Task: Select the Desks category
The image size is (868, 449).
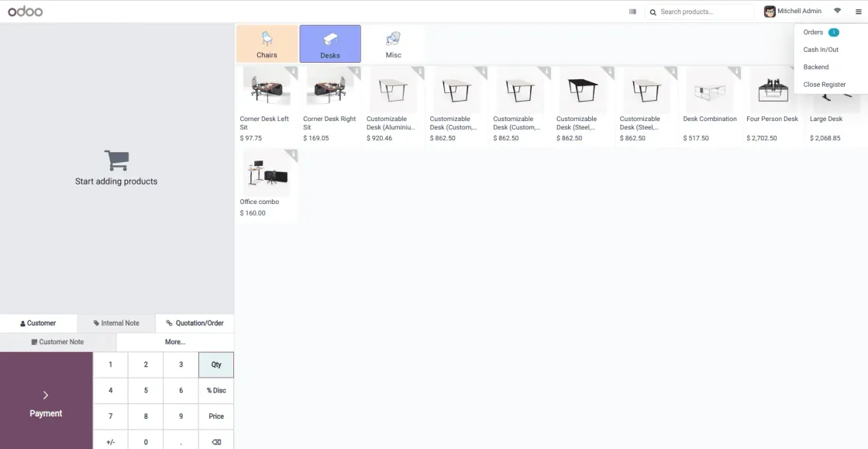Action: [x=330, y=43]
